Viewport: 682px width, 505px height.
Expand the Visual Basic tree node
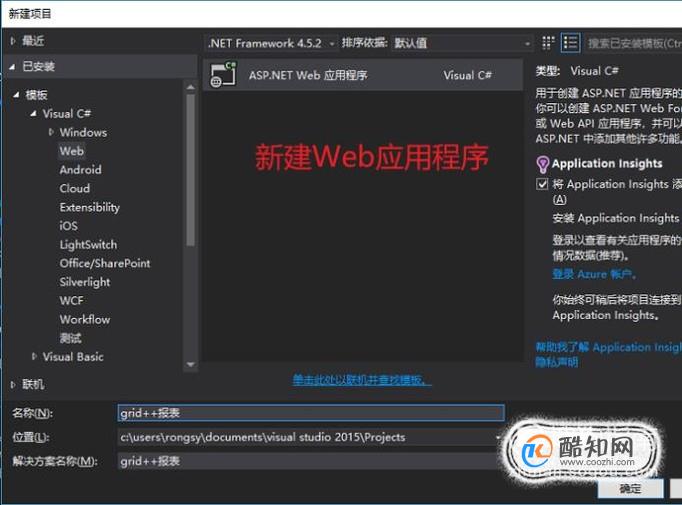coord(34,357)
